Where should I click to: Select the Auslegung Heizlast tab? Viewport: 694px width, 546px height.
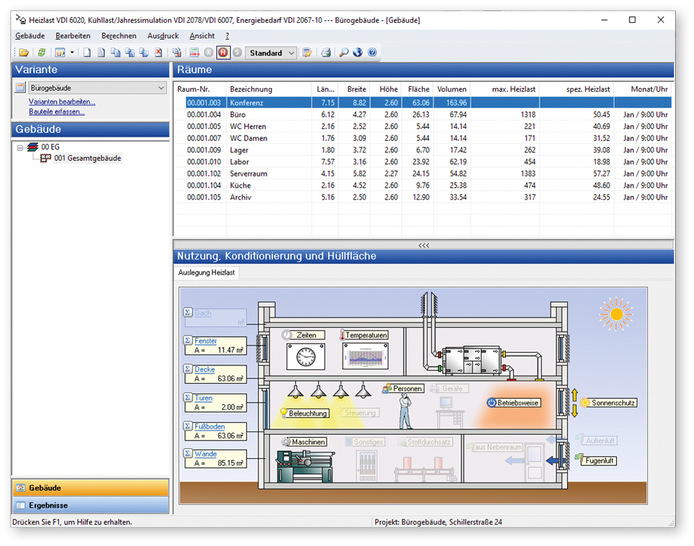(x=208, y=272)
